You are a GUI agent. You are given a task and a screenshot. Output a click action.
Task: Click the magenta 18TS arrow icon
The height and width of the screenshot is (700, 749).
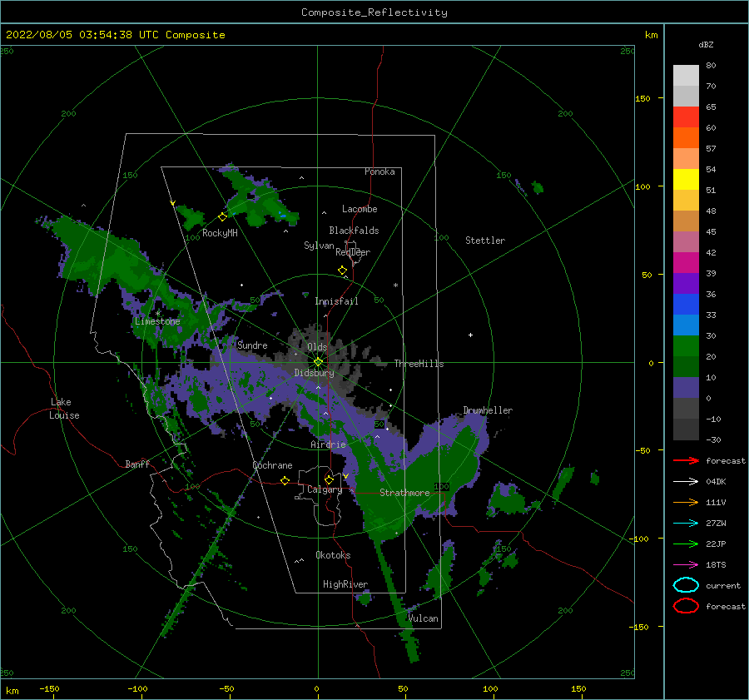[686, 565]
